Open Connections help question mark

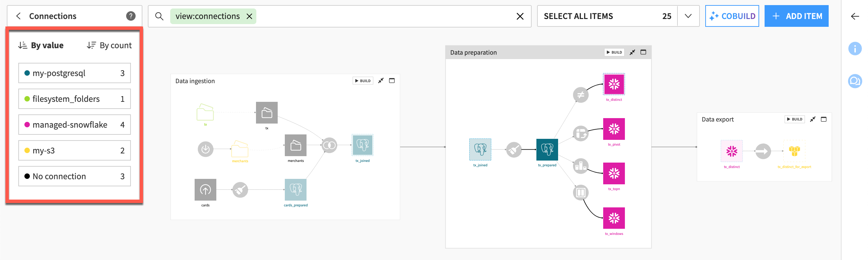coord(131,16)
